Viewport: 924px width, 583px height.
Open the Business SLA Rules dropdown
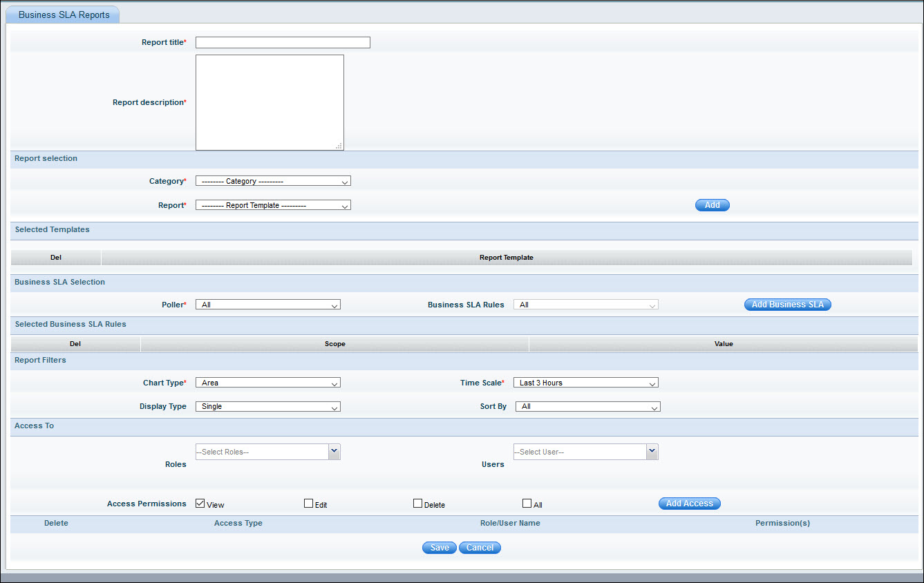(x=585, y=305)
